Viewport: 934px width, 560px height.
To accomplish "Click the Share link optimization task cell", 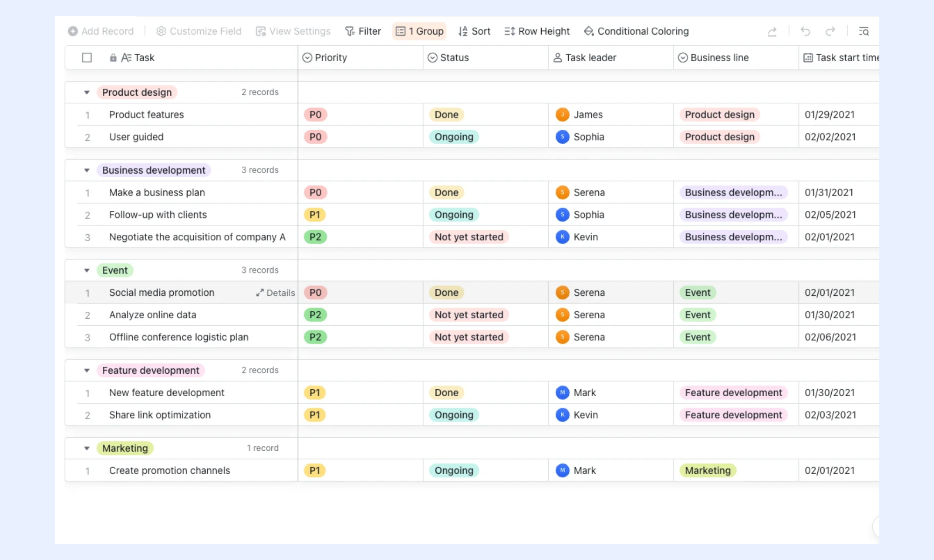I will (188, 415).
